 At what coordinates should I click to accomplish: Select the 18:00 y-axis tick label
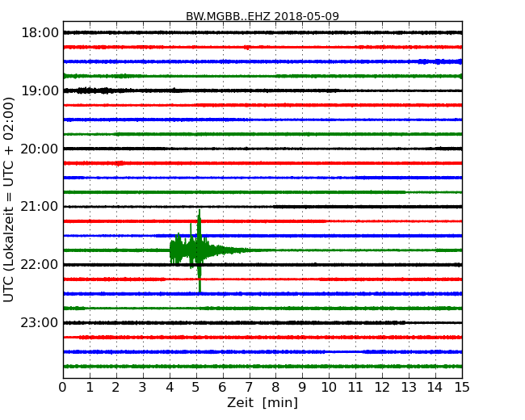(40, 33)
